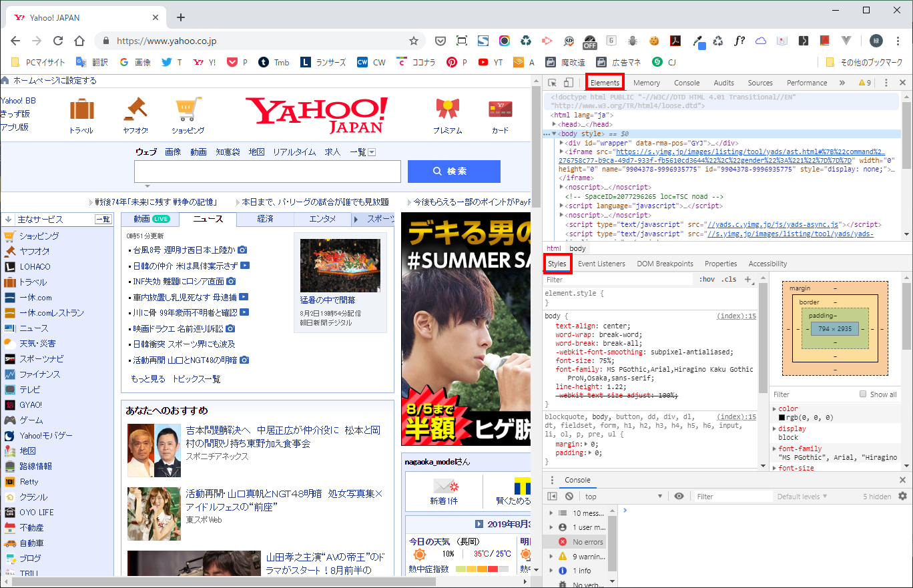Click the console settings gear
Viewport: 913px width, 588px height.
point(902,496)
